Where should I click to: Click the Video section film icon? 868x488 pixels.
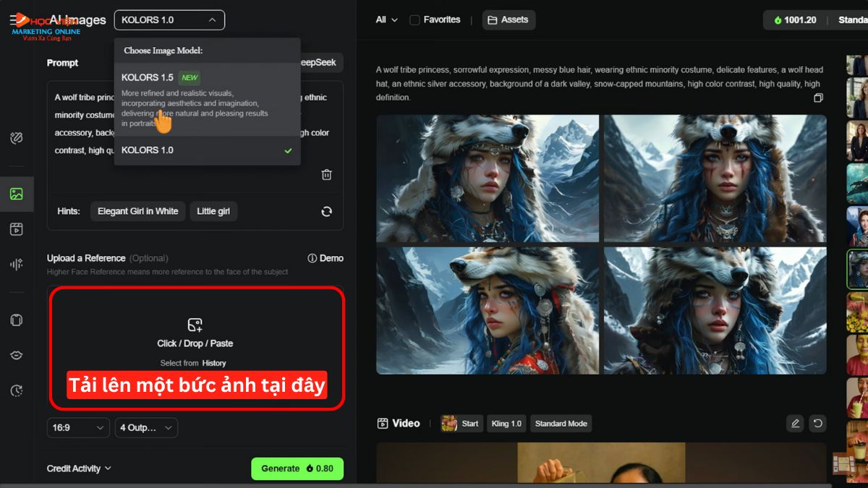383,424
